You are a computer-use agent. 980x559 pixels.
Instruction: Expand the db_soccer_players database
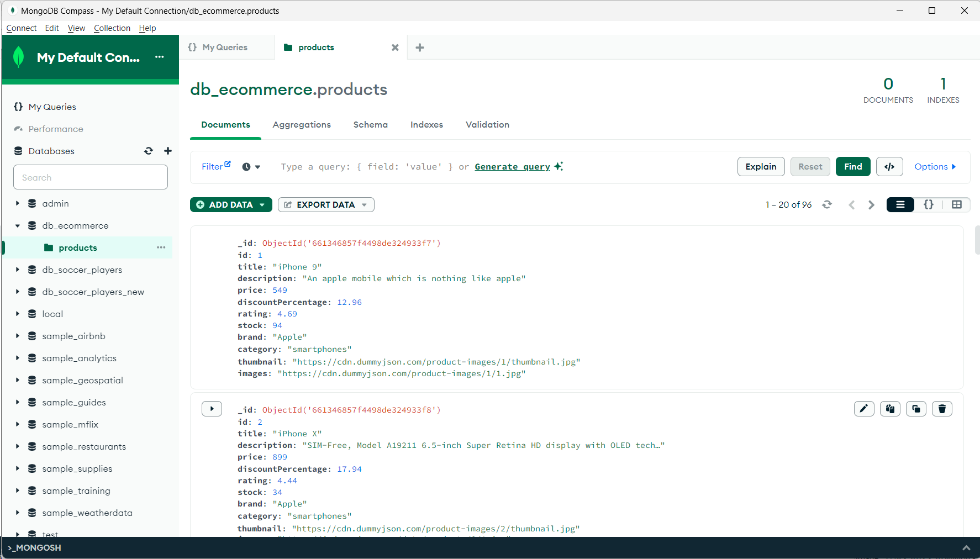click(x=17, y=270)
